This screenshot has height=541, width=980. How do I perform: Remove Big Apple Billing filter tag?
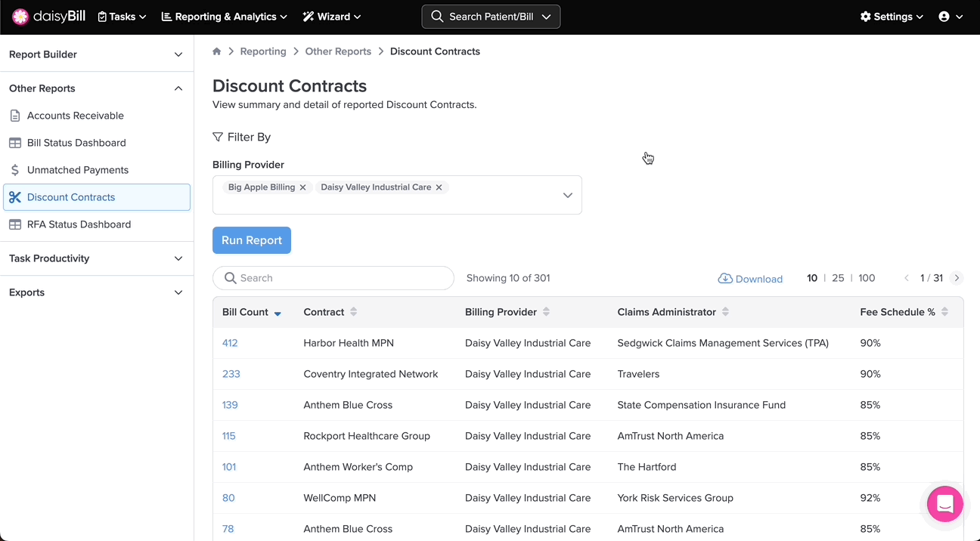[x=302, y=187]
